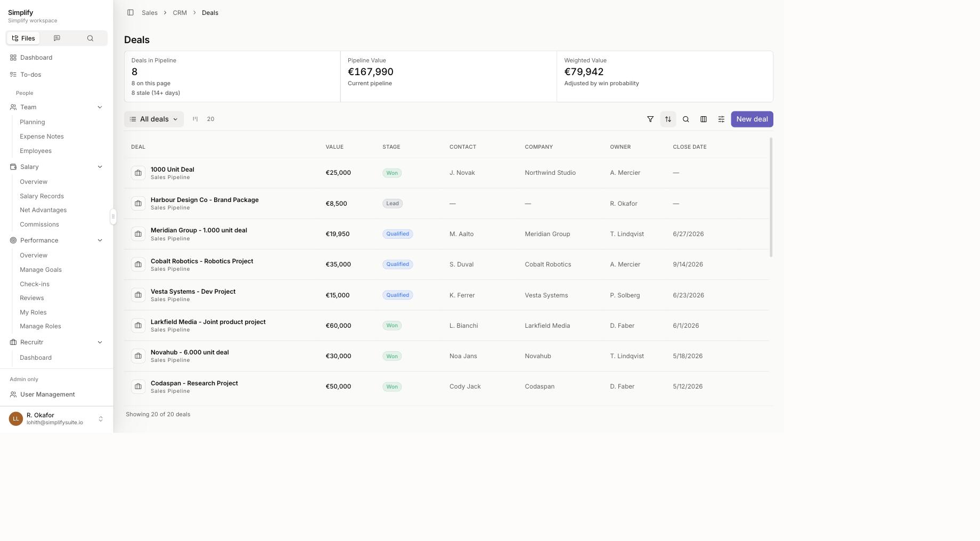Click the briefcase icon of Novahub deal
This screenshot has width=980, height=541.
pyautogui.click(x=138, y=356)
